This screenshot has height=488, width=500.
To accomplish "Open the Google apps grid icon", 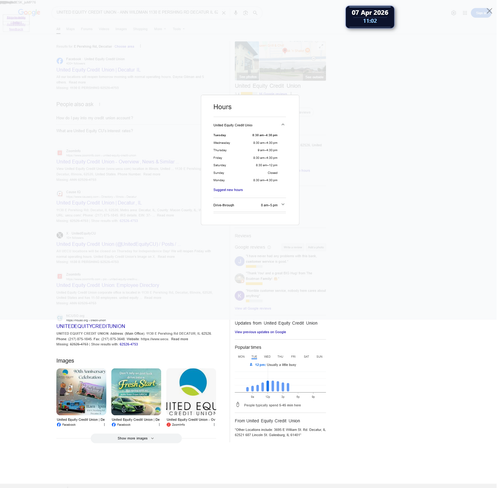I will tap(465, 13).
